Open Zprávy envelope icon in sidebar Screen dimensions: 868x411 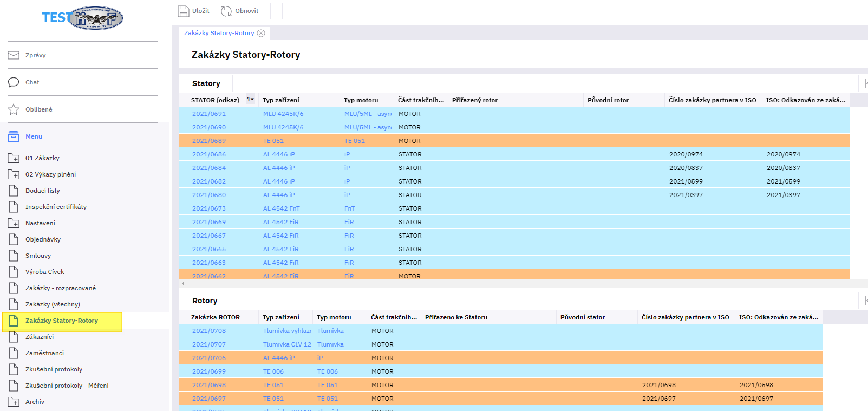coord(14,55)
